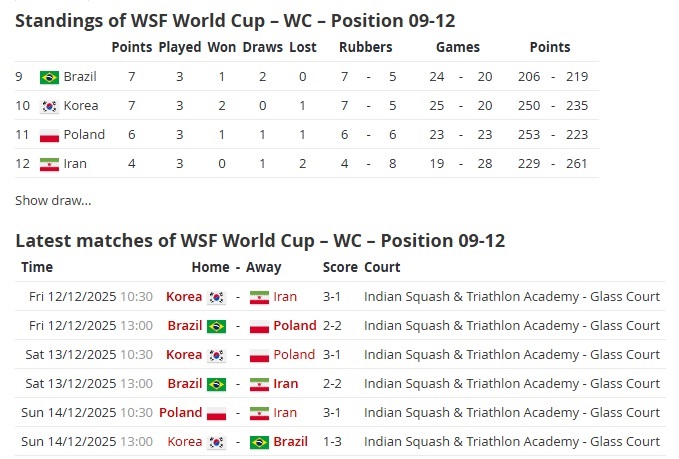
Task: Click the Korea flag in standings row 10
Action: tap(49, 106)
